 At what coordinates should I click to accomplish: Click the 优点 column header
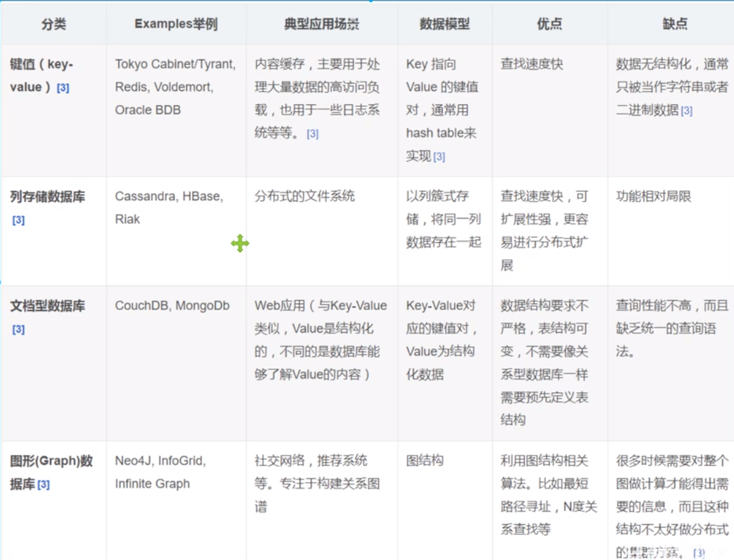pos(549,24)
